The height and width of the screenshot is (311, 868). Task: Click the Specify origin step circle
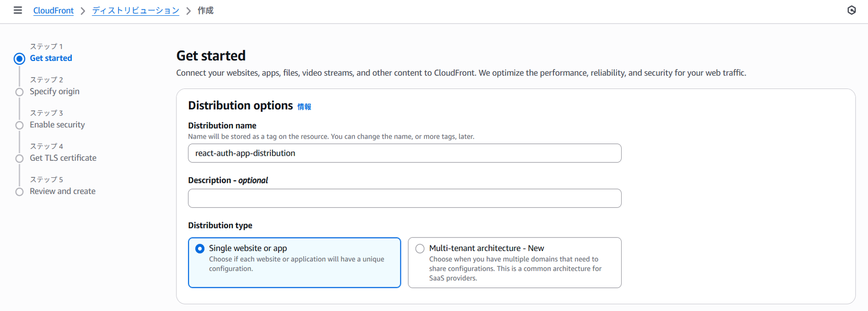[19, 92]
